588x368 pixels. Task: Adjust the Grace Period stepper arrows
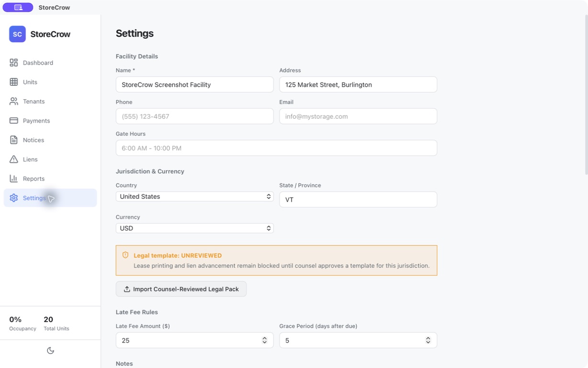point(428,340)
